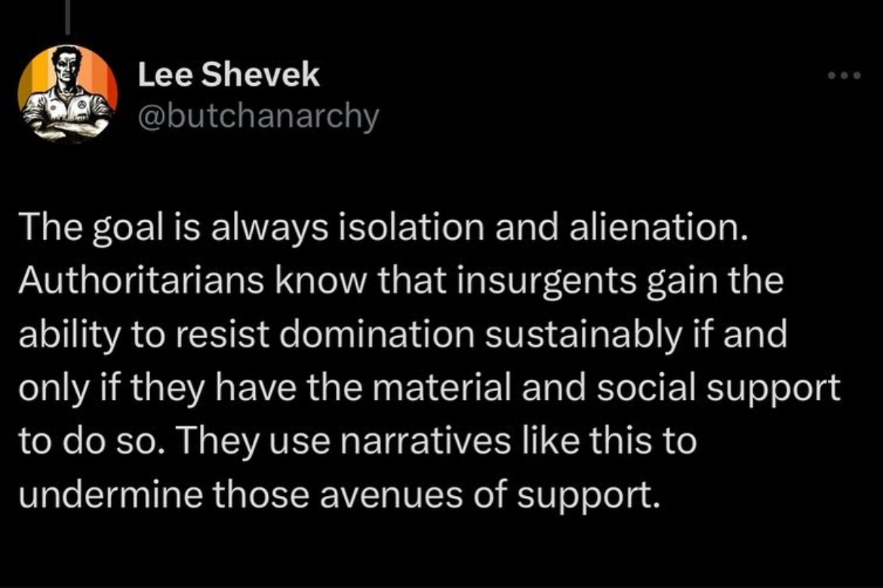Open the Lee Shevek display name link
The width and height of the screenshot is (883, 588).
(x=229, y=75)
